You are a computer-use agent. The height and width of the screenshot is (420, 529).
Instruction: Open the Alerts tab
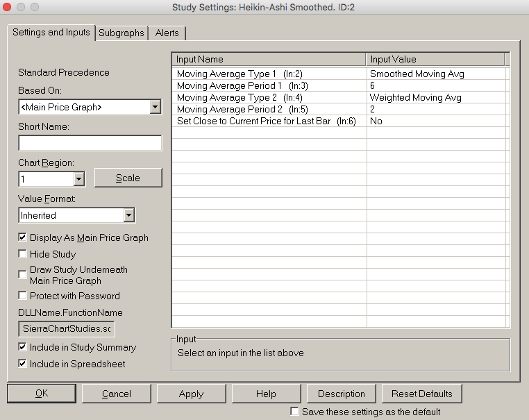click(x=167, y=33)
